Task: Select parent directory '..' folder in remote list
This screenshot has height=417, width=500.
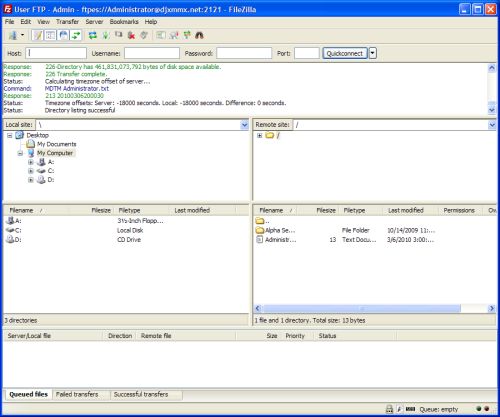Action: pos(263,221)
